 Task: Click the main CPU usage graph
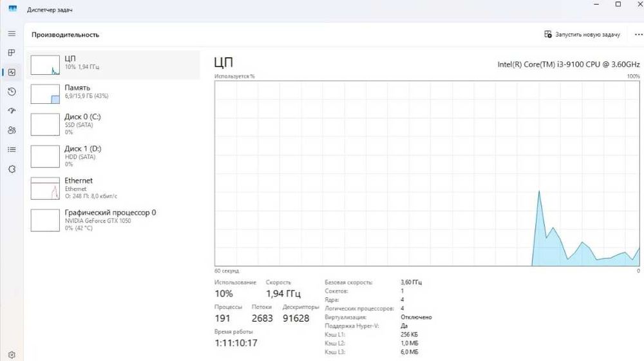point(427,173)
